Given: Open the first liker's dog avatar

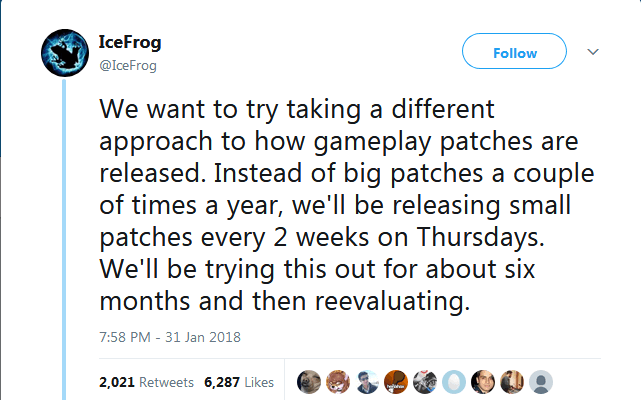Looking at the screenshot, I should [310, 382].
